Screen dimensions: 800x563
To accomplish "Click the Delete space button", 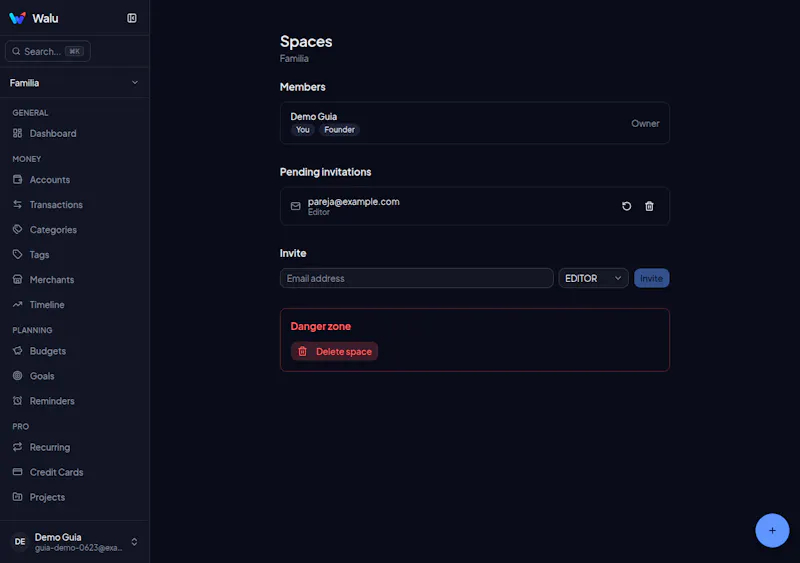I will coord(334,351).
